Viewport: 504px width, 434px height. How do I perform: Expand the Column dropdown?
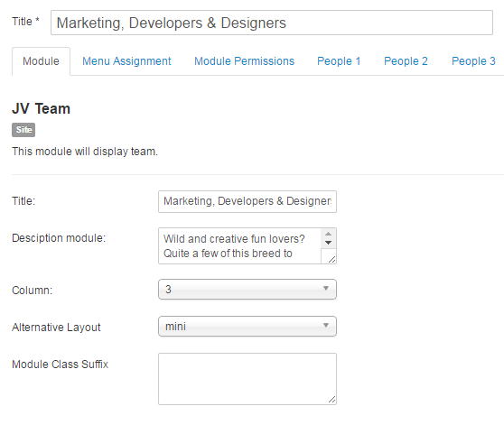point(247,290)
